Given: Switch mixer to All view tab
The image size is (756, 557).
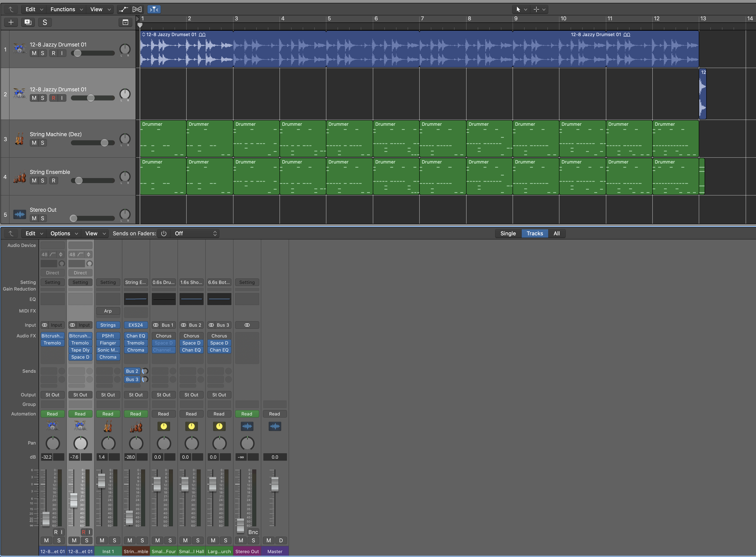Looking at the screenshot, I should coord(557,233).
